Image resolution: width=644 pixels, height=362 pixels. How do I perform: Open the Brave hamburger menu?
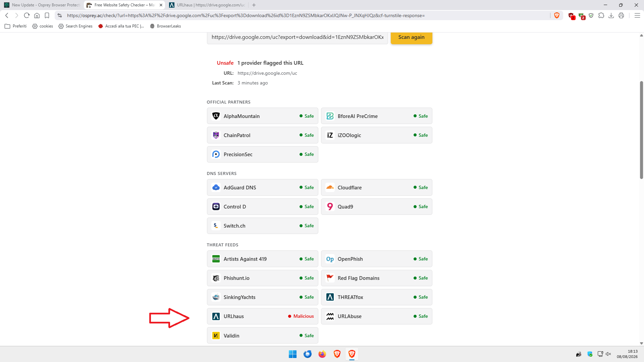tap(637, 15)
